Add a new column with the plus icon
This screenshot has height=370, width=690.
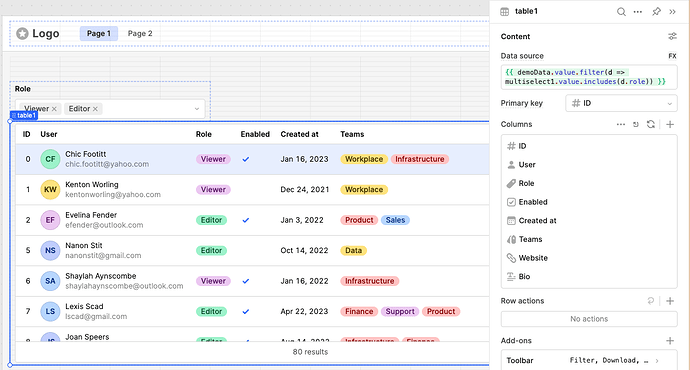[670, 125]
